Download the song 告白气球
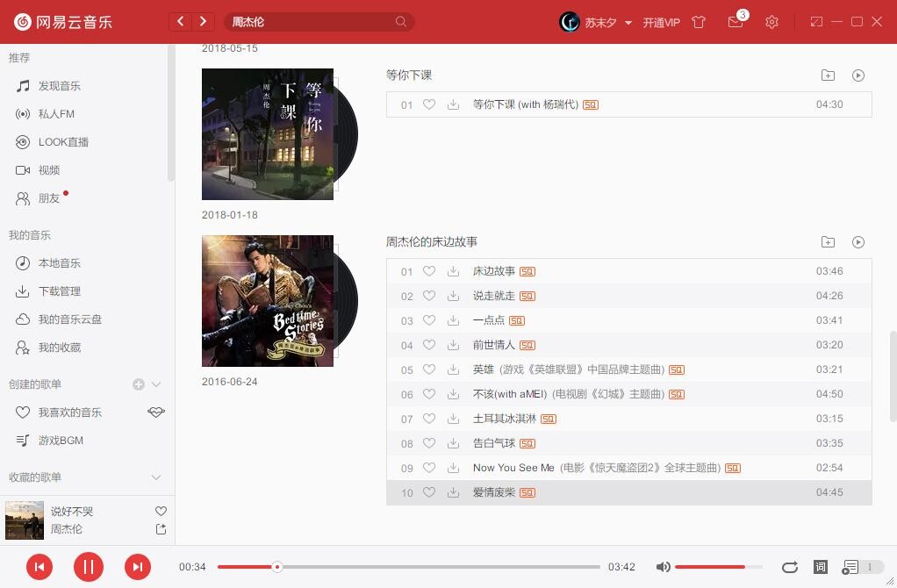This screenshot has height=588, width=897. pyautogui.click(x=453, y=443)
